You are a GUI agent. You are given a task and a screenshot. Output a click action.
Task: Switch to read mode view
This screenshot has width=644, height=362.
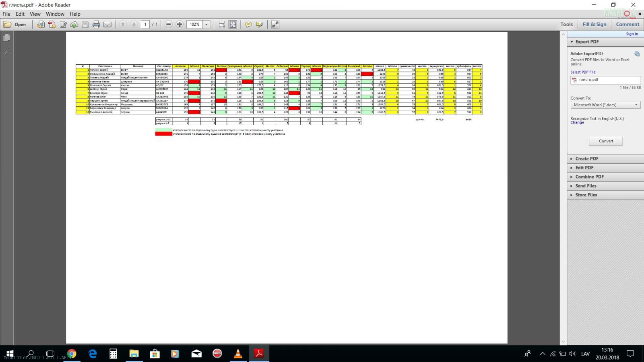(x=275, y=25)
